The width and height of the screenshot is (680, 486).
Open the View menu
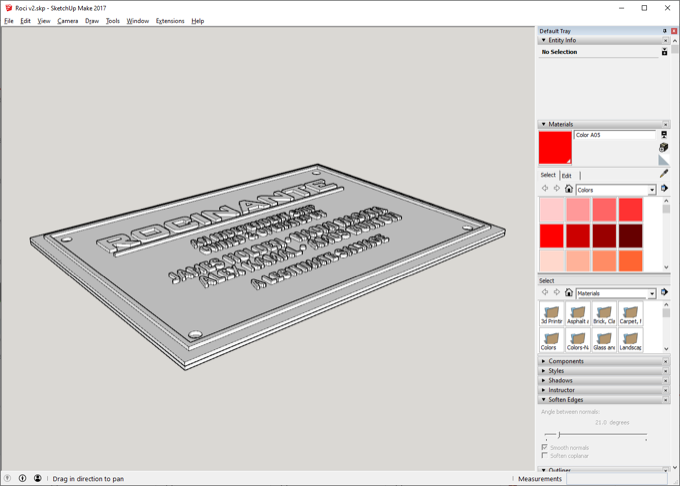click(x=44, y=21)
